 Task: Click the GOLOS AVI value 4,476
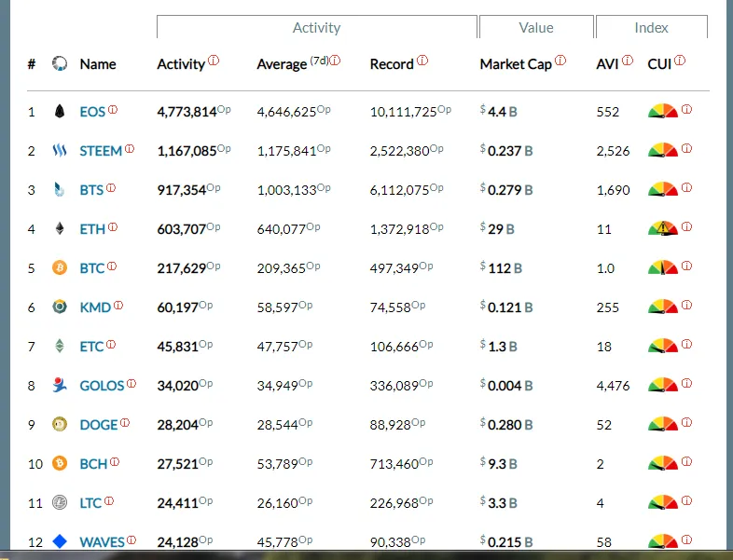pos(613,386)
